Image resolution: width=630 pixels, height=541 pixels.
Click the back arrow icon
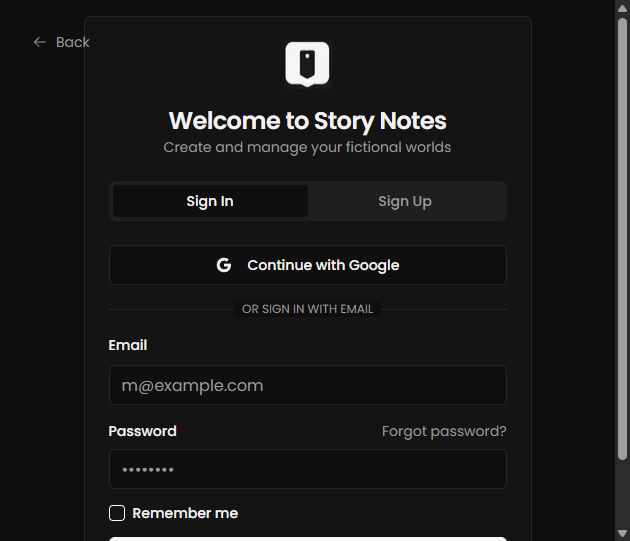[x=40, y=42]
